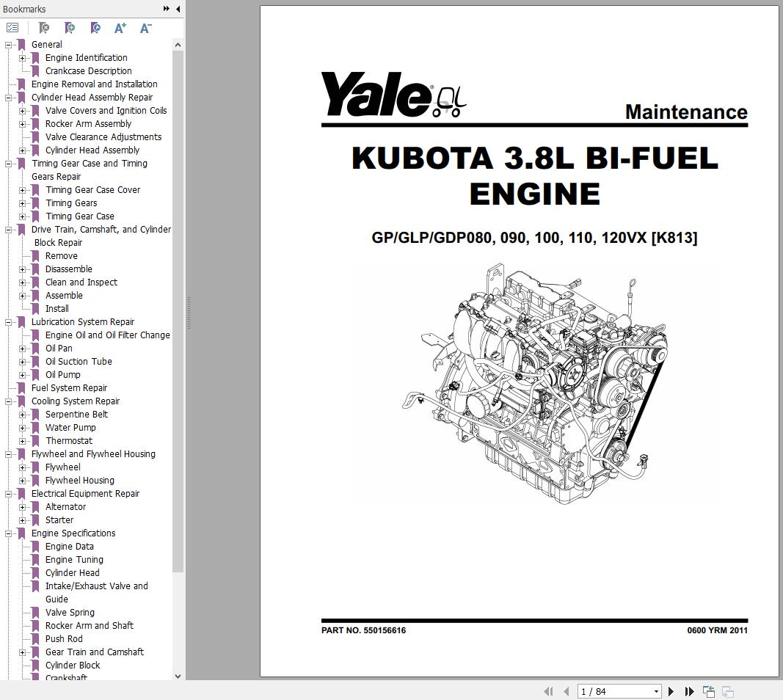Expand the Oil Pump bookmark
783x700 pixels.
click(x=22, y=376)
